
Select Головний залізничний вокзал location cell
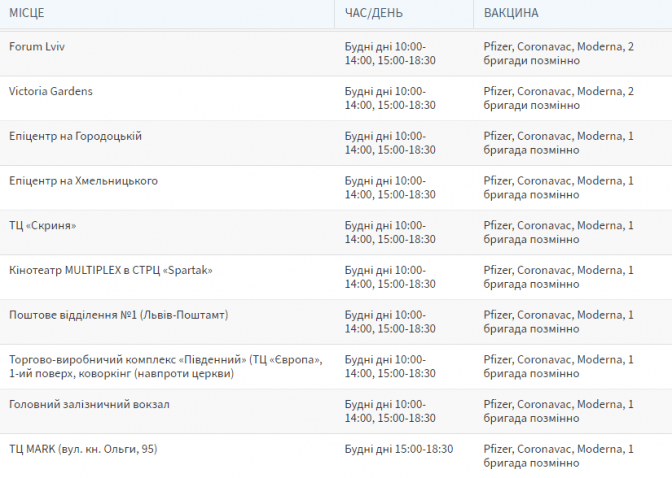pyautogui.click(x=89, y=404)
